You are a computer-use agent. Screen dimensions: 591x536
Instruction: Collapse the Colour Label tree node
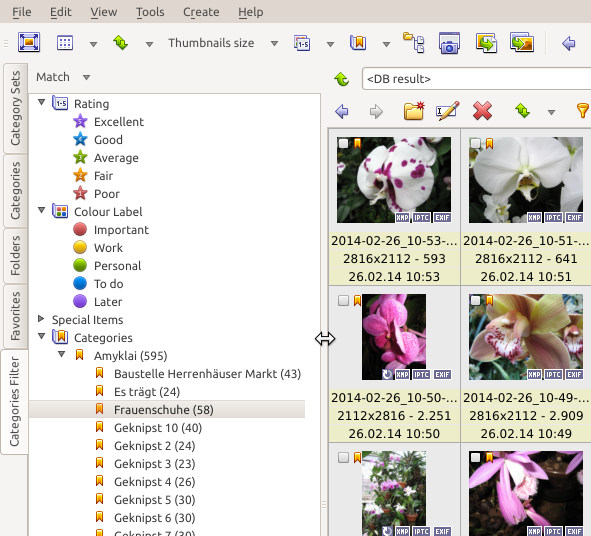[x=41, y=210]
